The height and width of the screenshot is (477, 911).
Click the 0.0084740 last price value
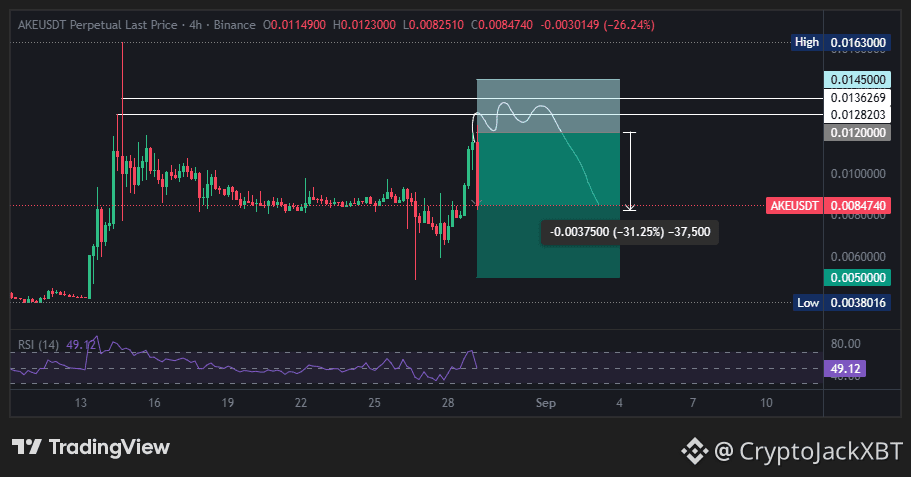[858, 206]
